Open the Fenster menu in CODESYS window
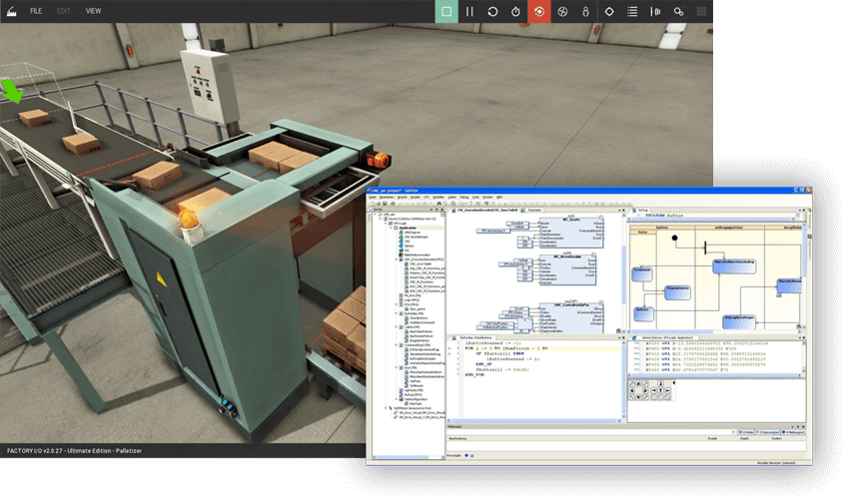Image resolution: width=849 pixels, height=504 pixels. (x=487, y=198)
